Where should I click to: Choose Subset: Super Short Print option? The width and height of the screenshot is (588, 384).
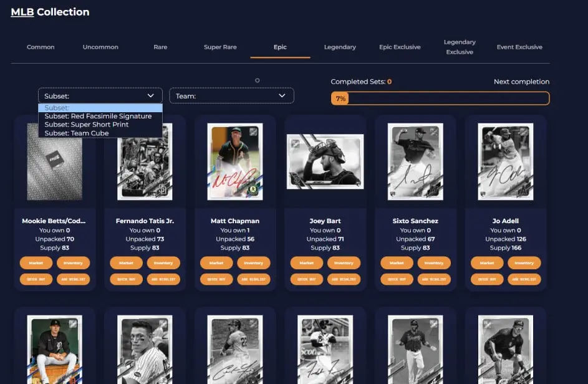[x=100, y=125]
